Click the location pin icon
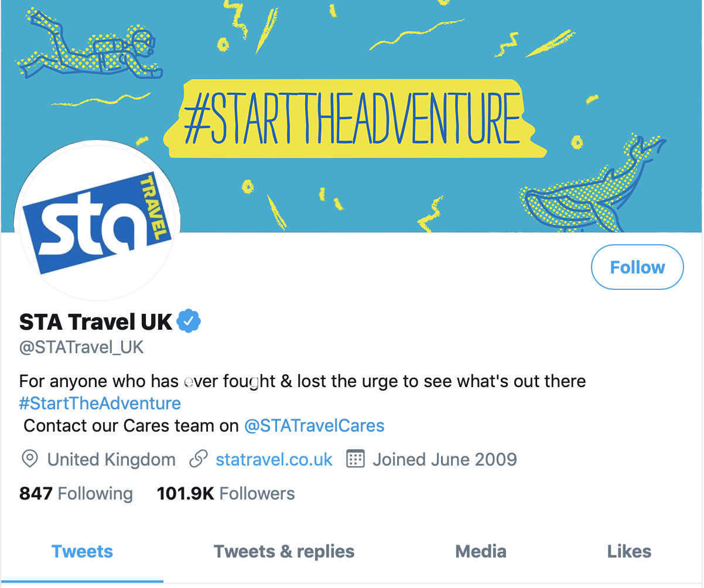Viewport: 704px width, 588px height. (29, 459)
